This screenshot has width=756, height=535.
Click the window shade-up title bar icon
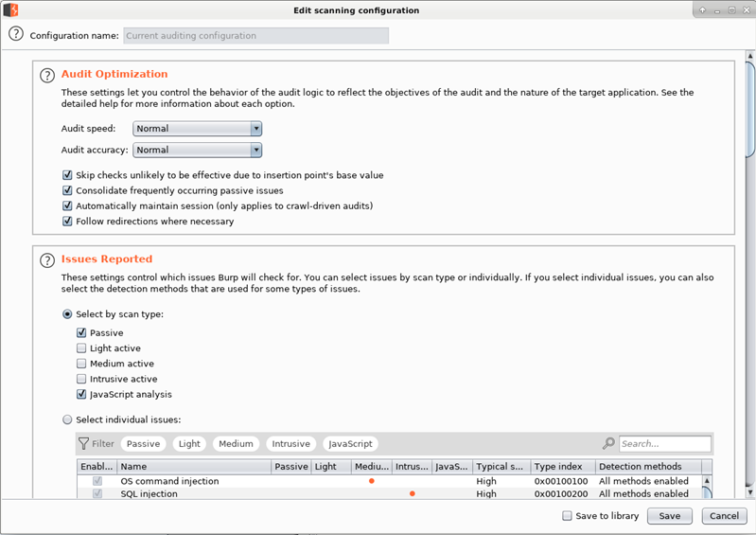click(x=702, y=10)
